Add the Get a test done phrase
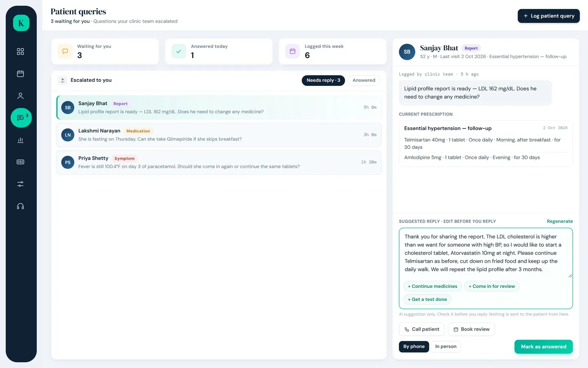This screenshot has height=368, width=588. point(427,299)
